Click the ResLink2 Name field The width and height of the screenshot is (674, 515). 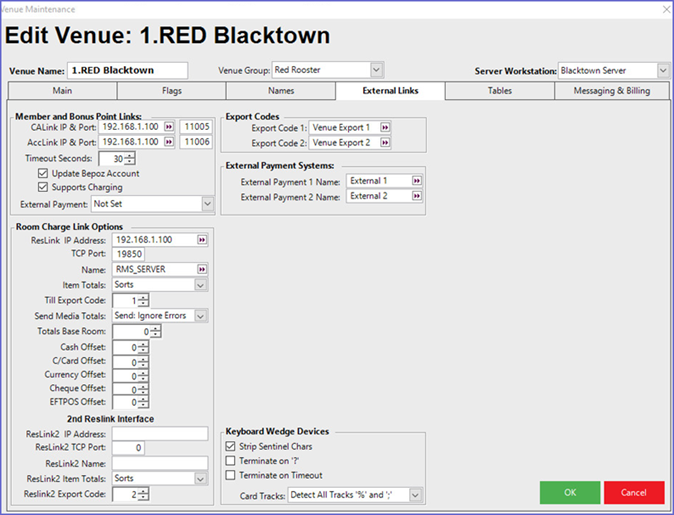[x=160, y=463]
